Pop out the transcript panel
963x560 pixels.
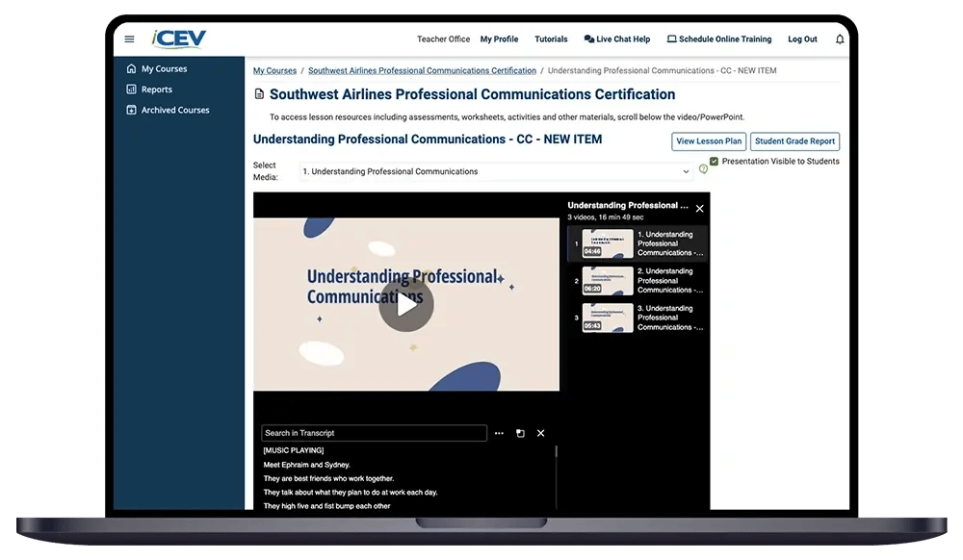click(520, 433)
